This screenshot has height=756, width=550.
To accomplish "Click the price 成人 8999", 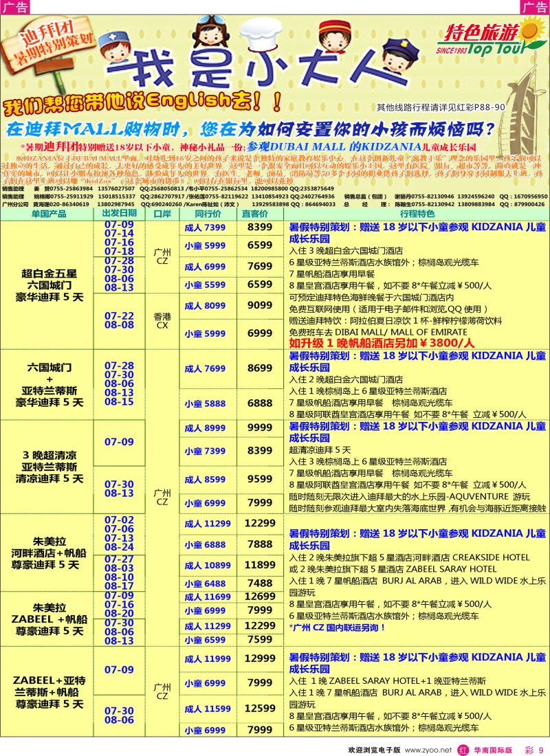I will point(205,428).
